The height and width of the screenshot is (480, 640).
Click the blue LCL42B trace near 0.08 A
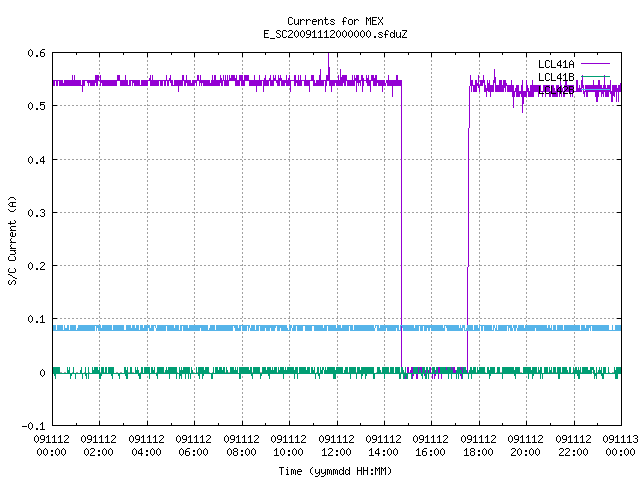point(337,328)
